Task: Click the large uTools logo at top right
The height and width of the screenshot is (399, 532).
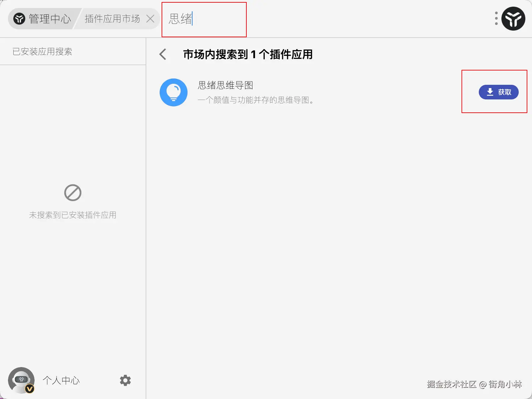Action: pos(513,19)
